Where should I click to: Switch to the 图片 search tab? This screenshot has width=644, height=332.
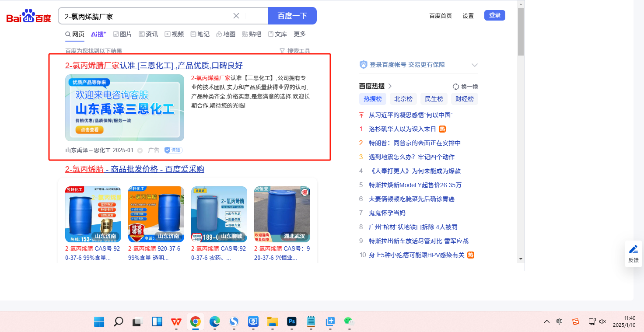(x=122, y=34)
